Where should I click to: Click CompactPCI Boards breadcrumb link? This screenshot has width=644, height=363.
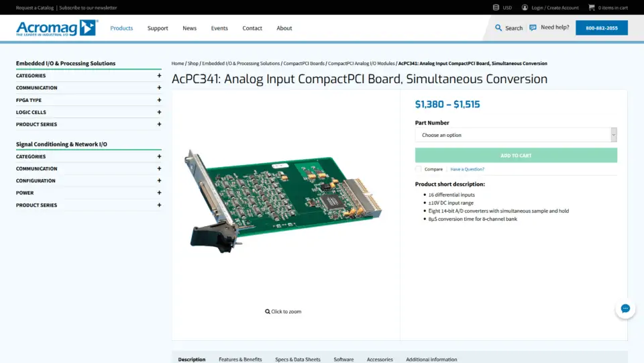[x=304, y=63]
